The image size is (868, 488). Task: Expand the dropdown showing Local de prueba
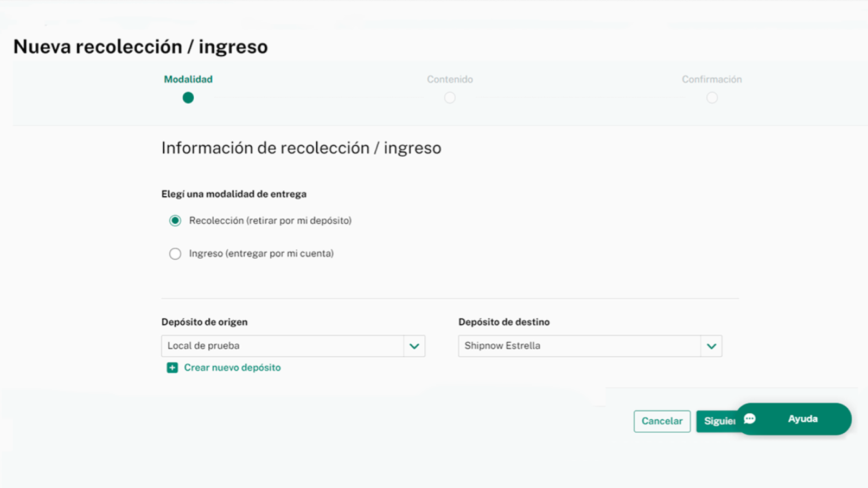pyautogui.click(x=293, y=346)
